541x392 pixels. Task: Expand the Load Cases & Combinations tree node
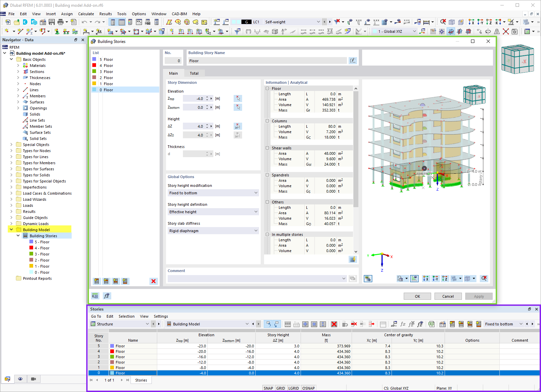point(11,193)
